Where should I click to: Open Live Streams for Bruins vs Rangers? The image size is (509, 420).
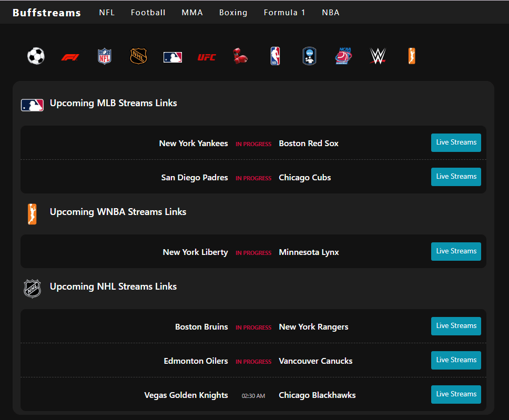point(456,326)
